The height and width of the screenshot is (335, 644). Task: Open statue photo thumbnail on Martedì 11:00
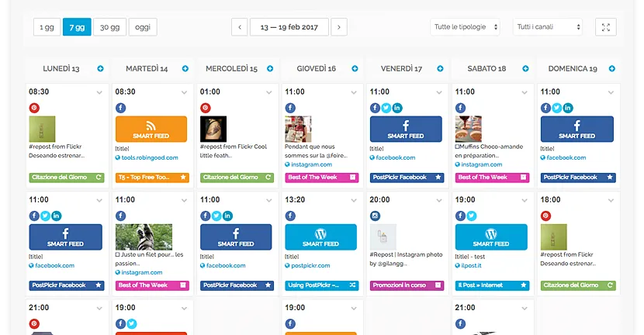[x=144, y=237]
